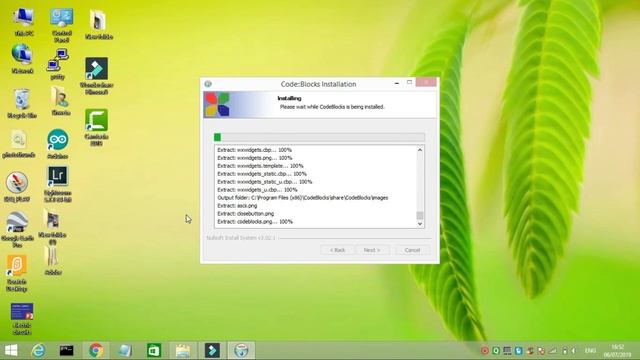Switch to Google Chrome on the taskbar

pyautogui.click(x=96, y=350)
